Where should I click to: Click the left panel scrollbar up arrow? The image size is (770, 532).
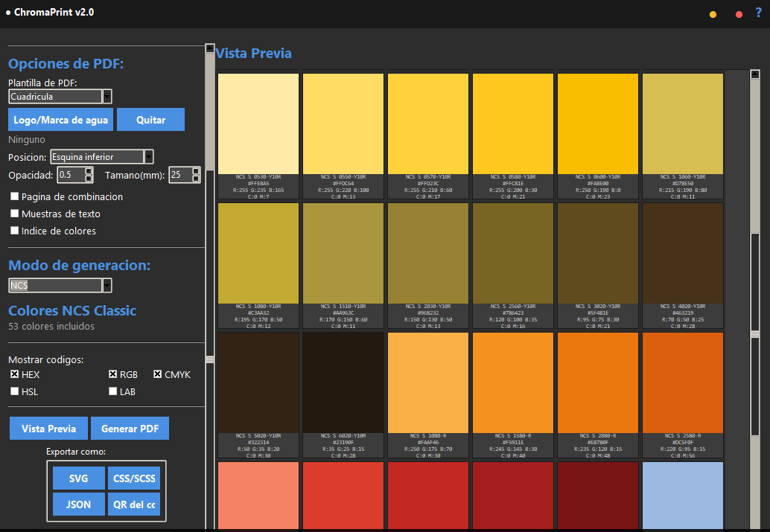210,48
